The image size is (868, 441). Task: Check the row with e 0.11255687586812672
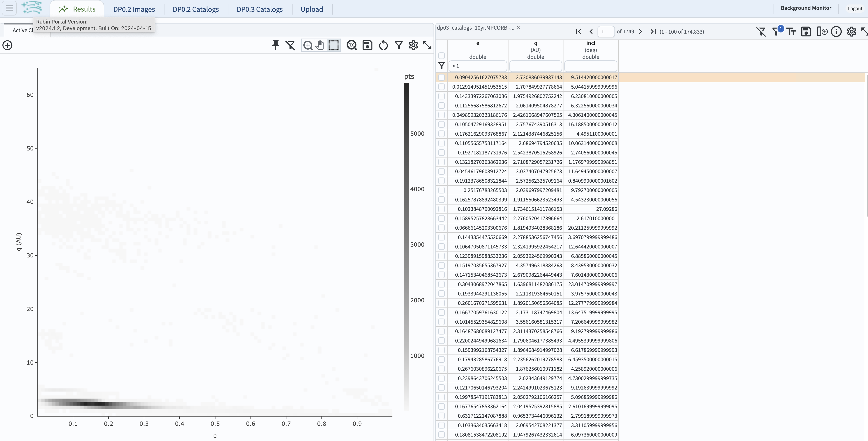(442, 106)
